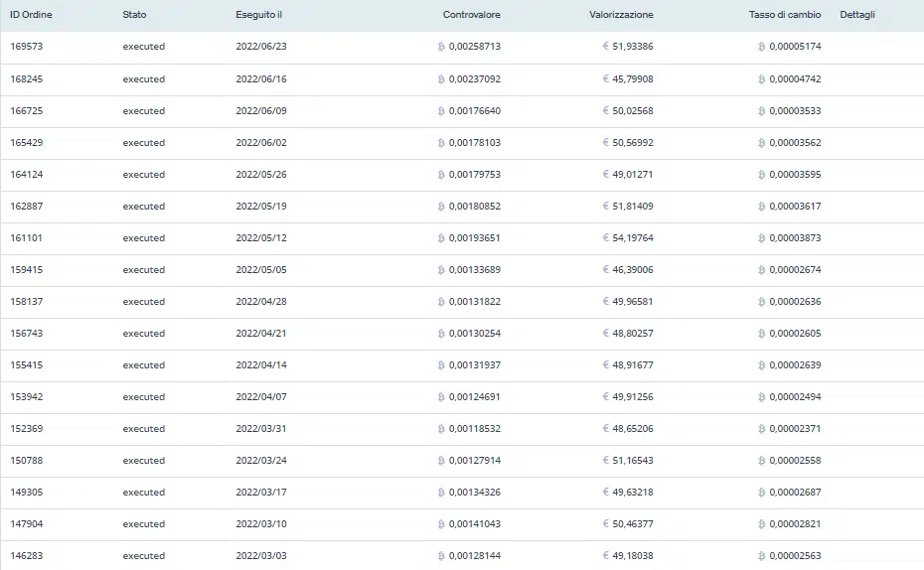
Task: Click Bitcoin icon beside 0,00128144 Controvalore
Action: (x=441, y=556)
